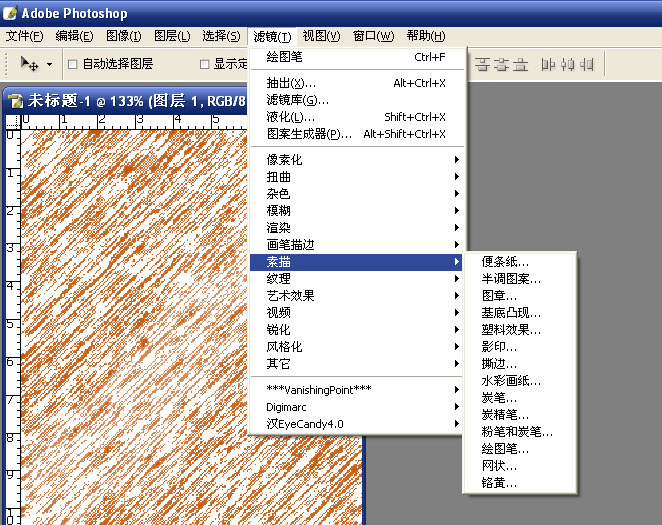
Task: Choose 抽出(X)... from the filter menu
Action: 357,83
